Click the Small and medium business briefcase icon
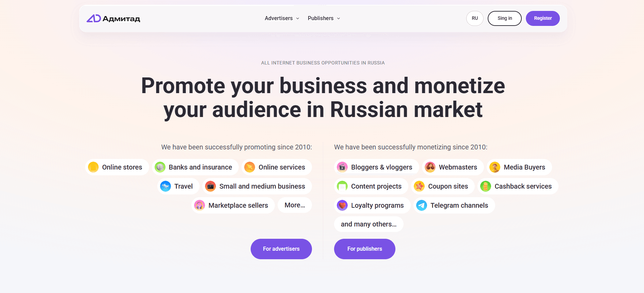Viewport: 644px width, 293px height. pyautogui.click(x=210, y=186)
